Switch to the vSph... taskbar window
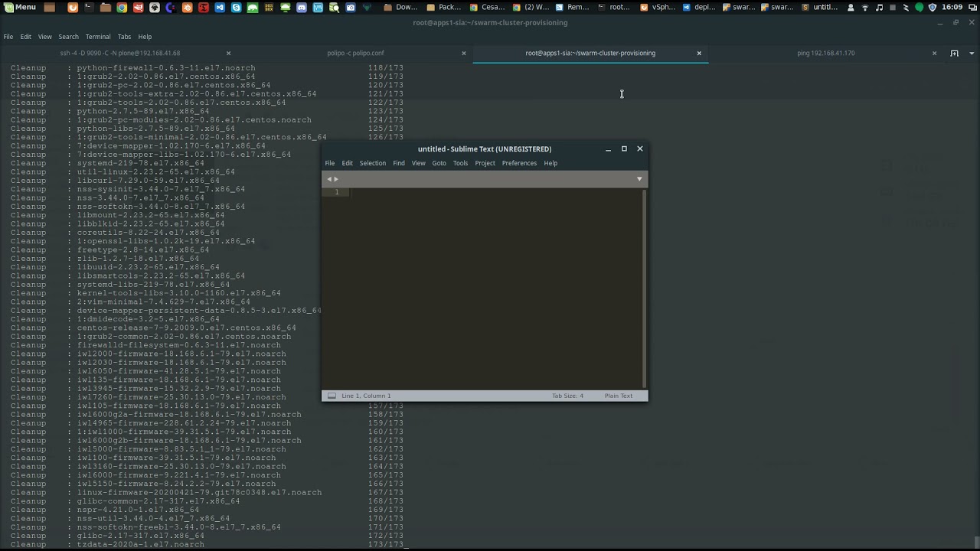Image resolution: width=980 pixels, height=551 pixels. point(659,7)
